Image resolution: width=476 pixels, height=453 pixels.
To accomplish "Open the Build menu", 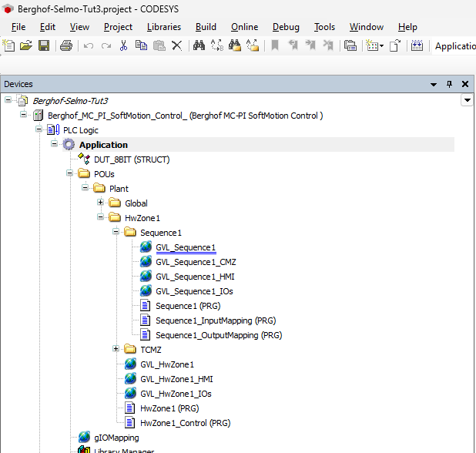I will click(206, 27).
